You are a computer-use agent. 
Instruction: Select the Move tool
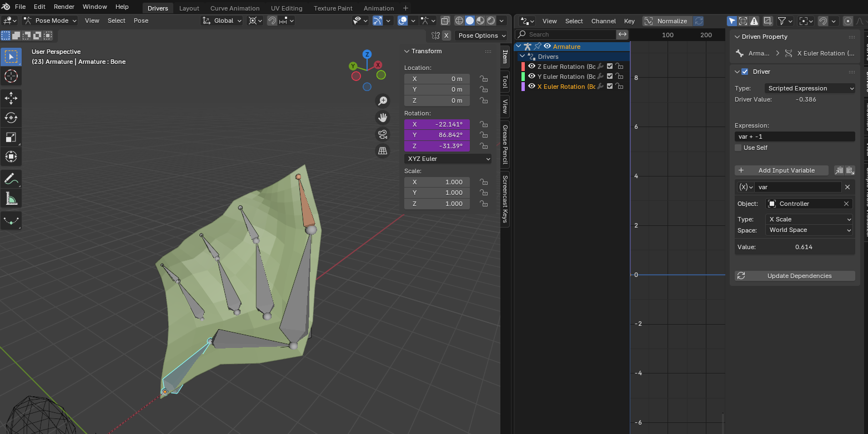[x=11, y=98]
